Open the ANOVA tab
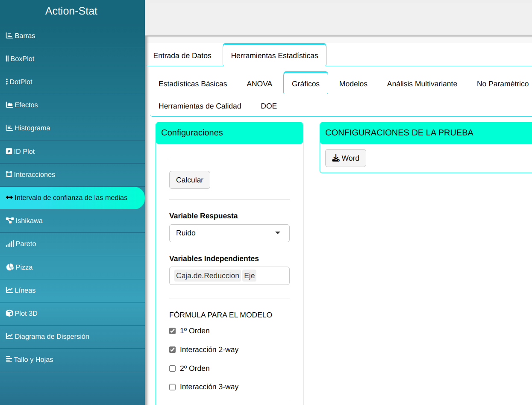 click(259, 84)
